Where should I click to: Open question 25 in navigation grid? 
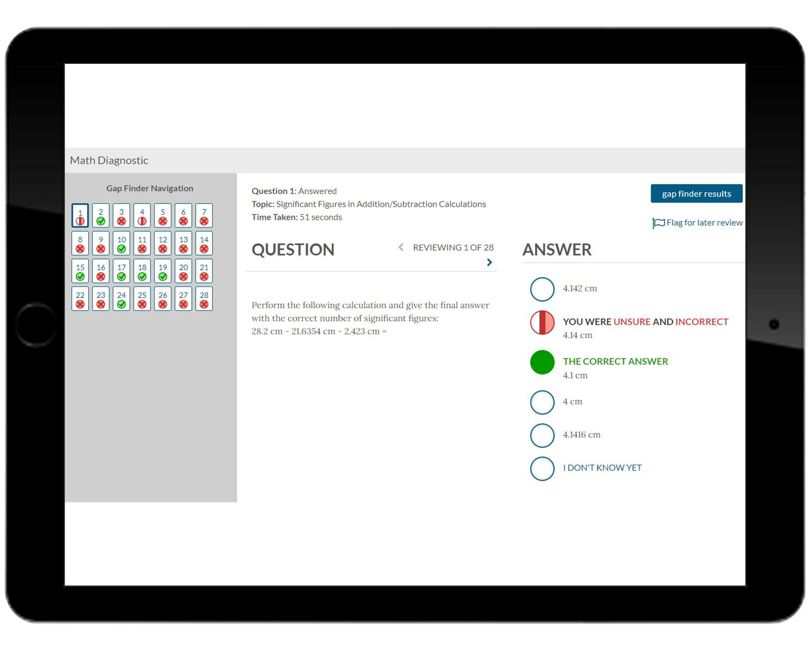142,299
